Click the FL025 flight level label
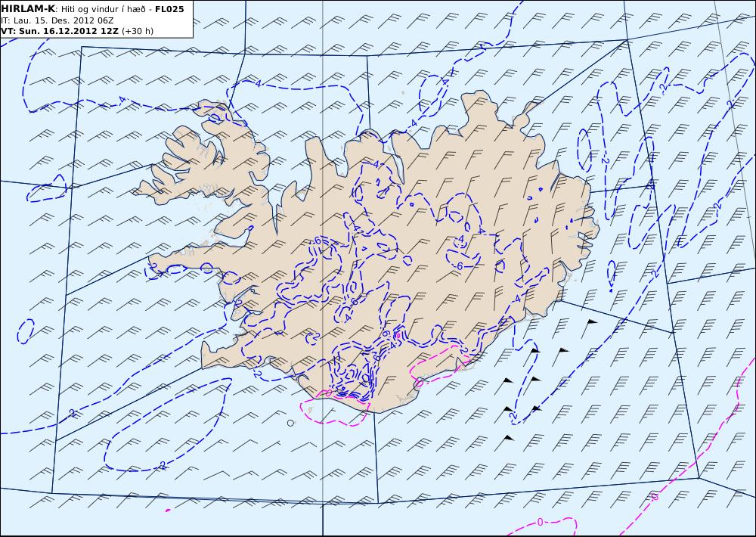This screenshot has height=537, width=756. 169,9
